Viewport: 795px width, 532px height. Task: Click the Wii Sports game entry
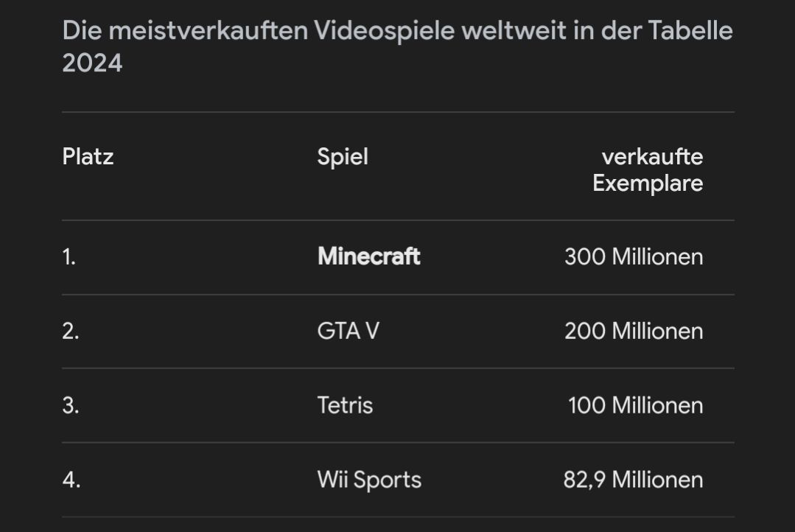coord(369,480)
